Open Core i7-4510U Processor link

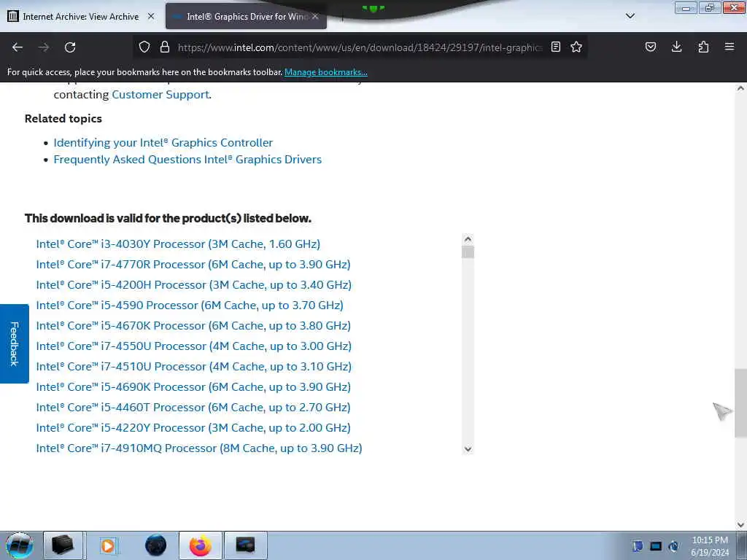tap(194, 367)
